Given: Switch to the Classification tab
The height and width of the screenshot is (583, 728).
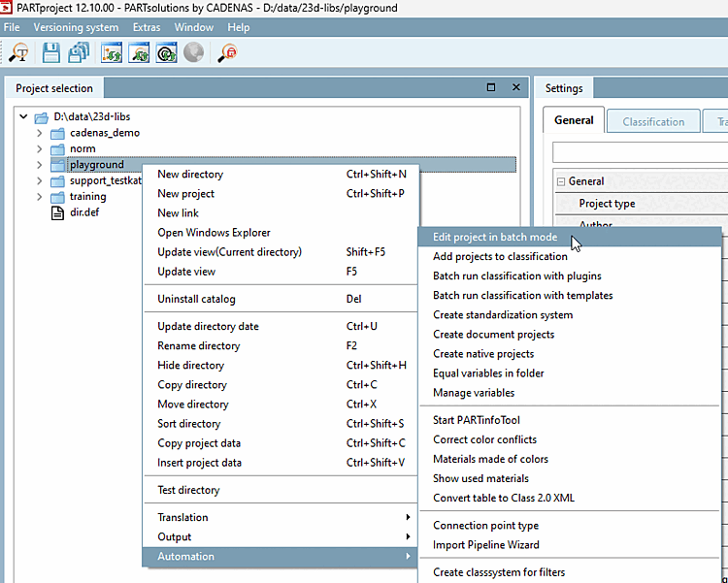Looking at the screenshot, I should [653, 121].
